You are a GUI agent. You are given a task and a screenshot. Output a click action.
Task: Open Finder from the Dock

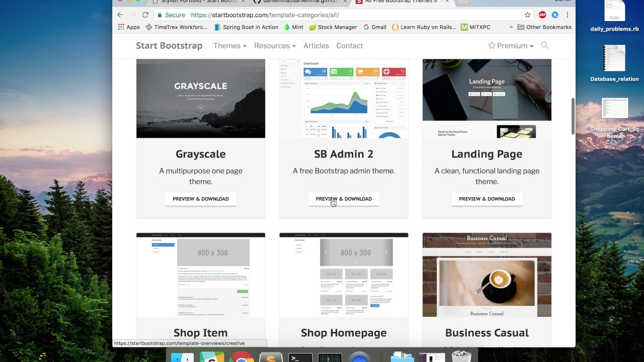tap(182, 356)
